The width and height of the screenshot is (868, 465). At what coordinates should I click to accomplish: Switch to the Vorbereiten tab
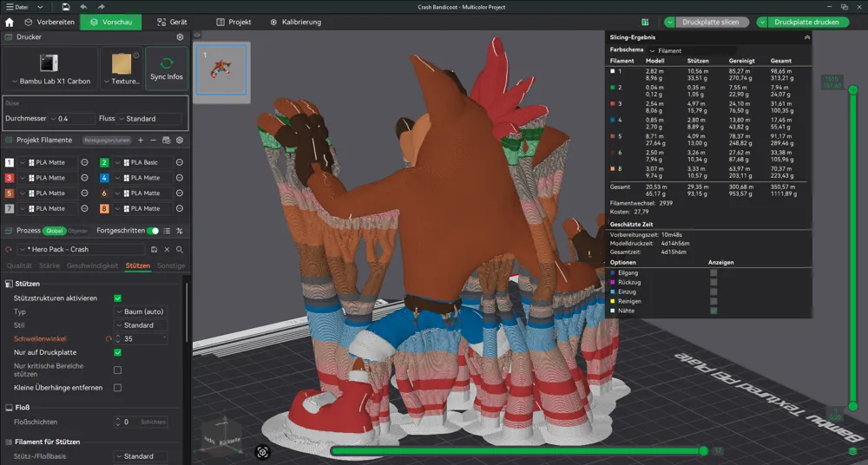[x=49, y=23]
